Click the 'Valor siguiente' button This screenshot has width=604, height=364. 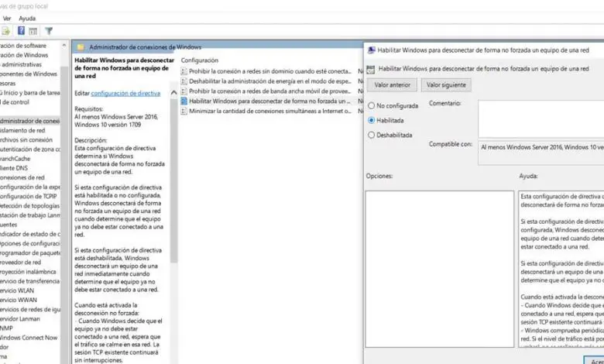pos(446,84)
